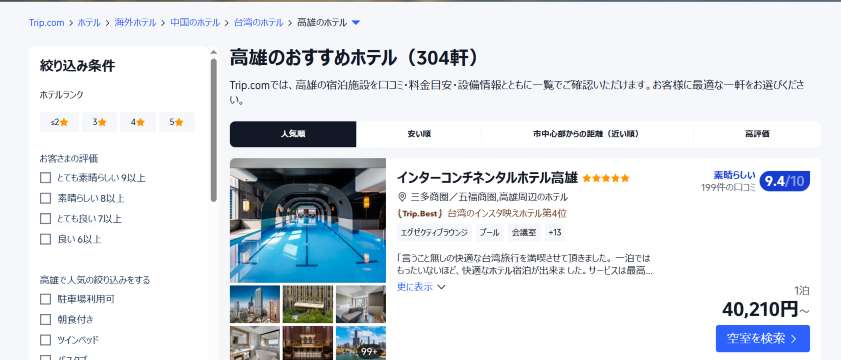Image resolution: width=841 pixels, height=360 pixels.
Task: Enable 駐車場利用可 filter checkbox
Action: (x=46, y=299)
